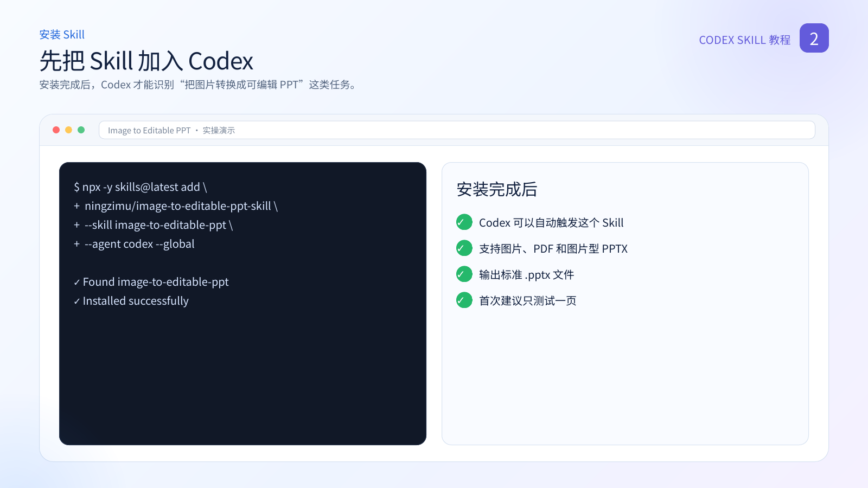Click the title "先把 Skill 加入 Codex"

[x=146, y=61]
